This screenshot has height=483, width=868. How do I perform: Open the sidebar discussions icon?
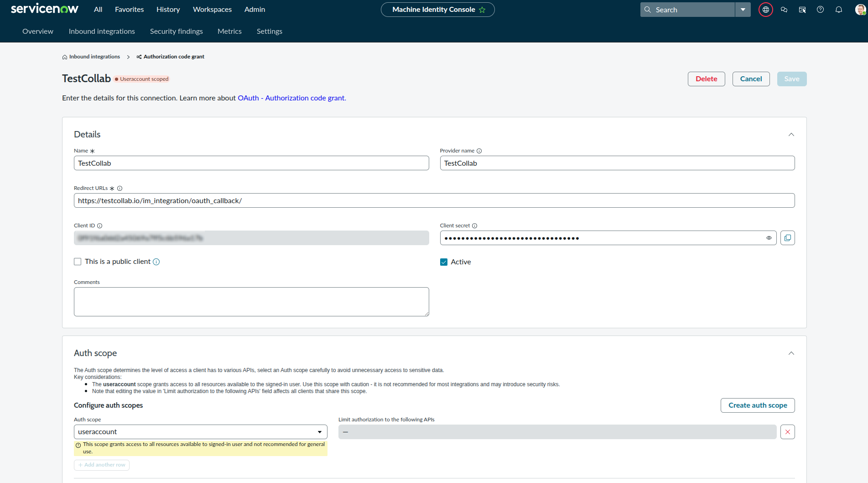point(802,10)
